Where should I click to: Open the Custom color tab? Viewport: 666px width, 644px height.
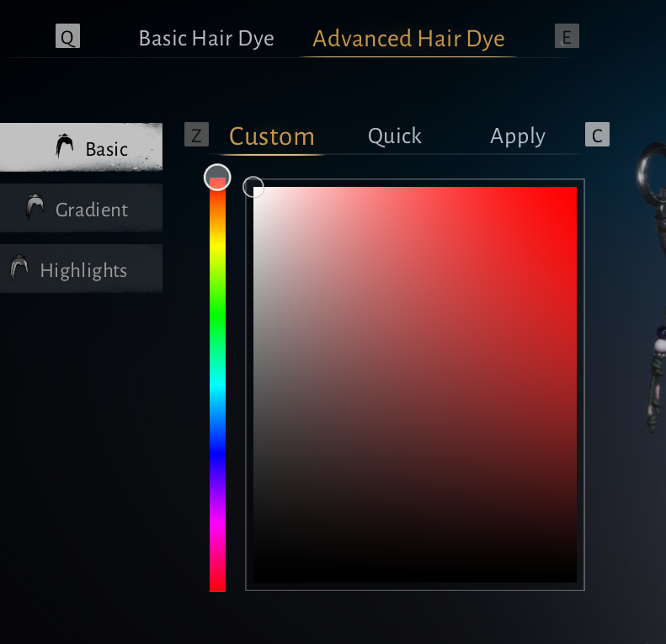[x=272, y=136]
